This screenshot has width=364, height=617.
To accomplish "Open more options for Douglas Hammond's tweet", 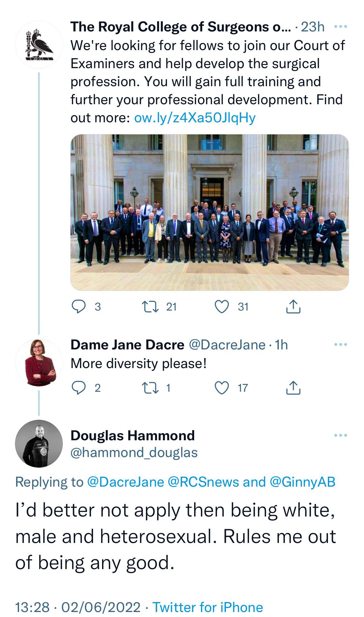I will pos(340,435).
